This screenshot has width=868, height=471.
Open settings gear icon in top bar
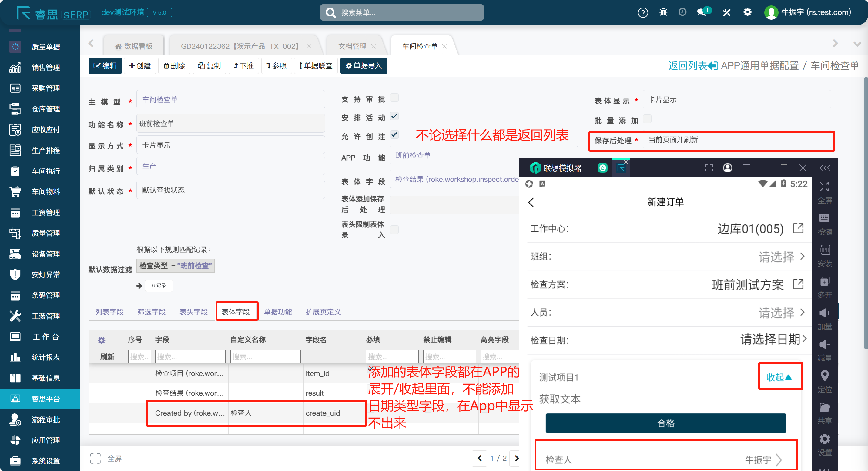(x=747, y=12)
